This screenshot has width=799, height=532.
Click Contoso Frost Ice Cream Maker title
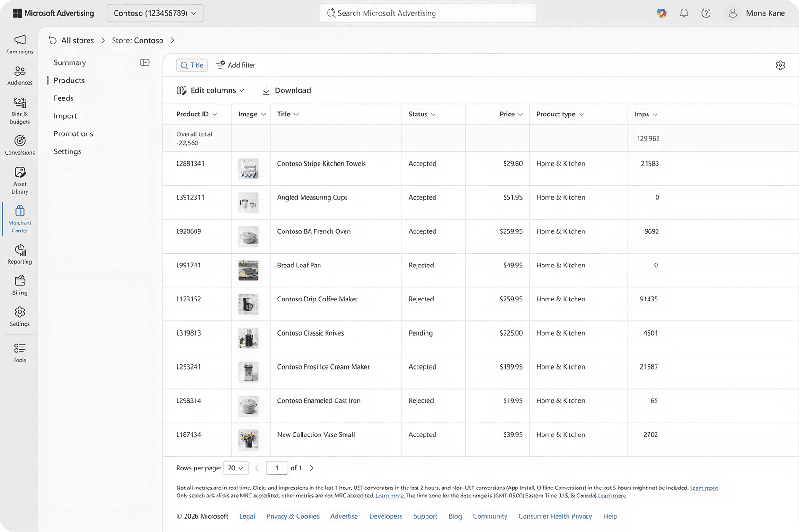tap(323, 367)
